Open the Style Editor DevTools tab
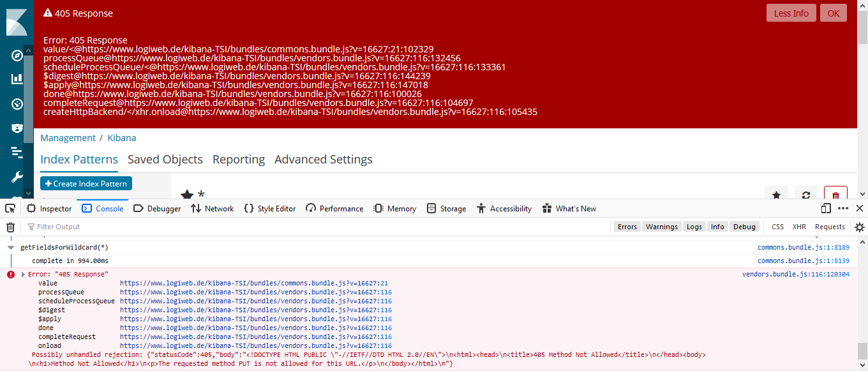This screenshot has height=371, width=868. [270, 208]
